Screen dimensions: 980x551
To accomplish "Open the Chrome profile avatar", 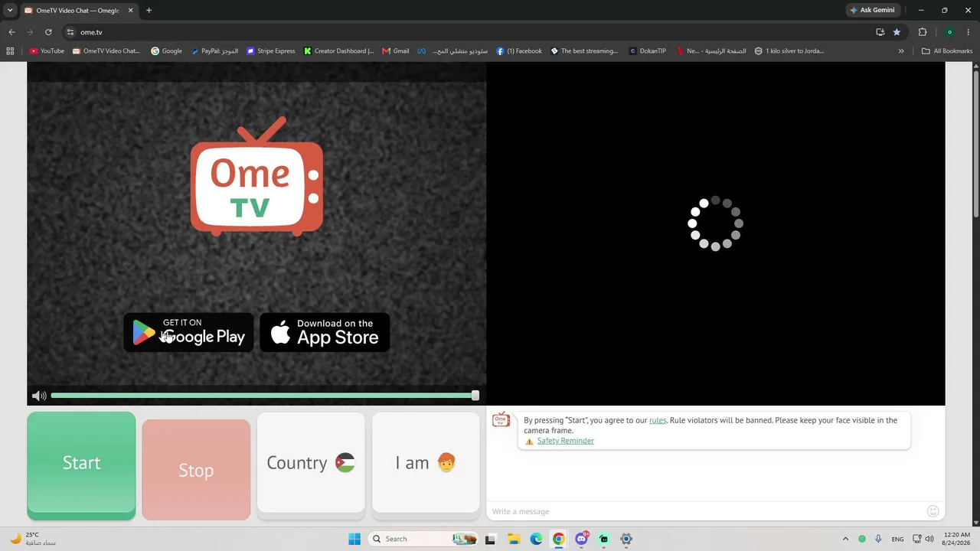I will pyautogui.click(x=949, y=32).
